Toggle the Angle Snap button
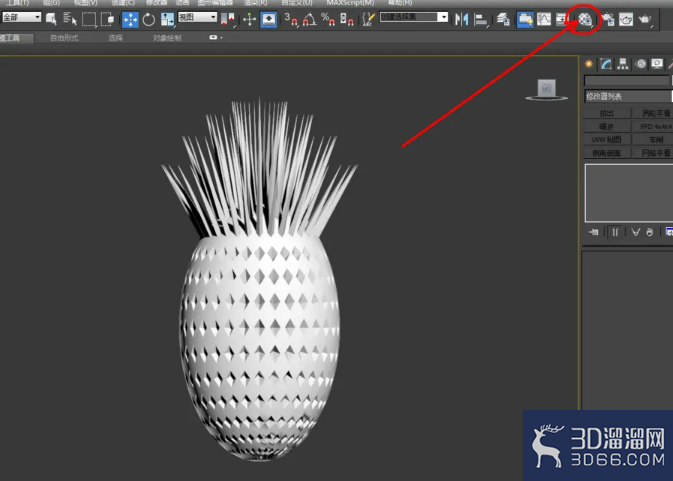The image size is (673, 481). [309, 19]
